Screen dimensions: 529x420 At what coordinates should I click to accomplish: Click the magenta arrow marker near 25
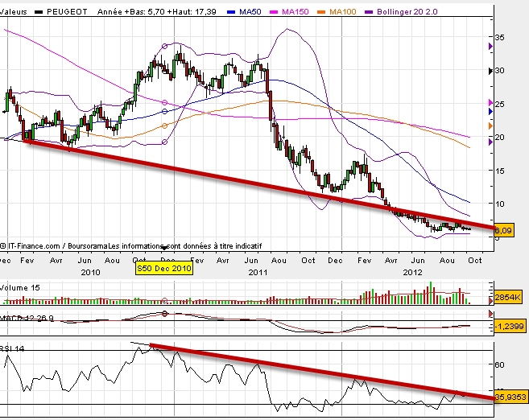coord(491,102)
